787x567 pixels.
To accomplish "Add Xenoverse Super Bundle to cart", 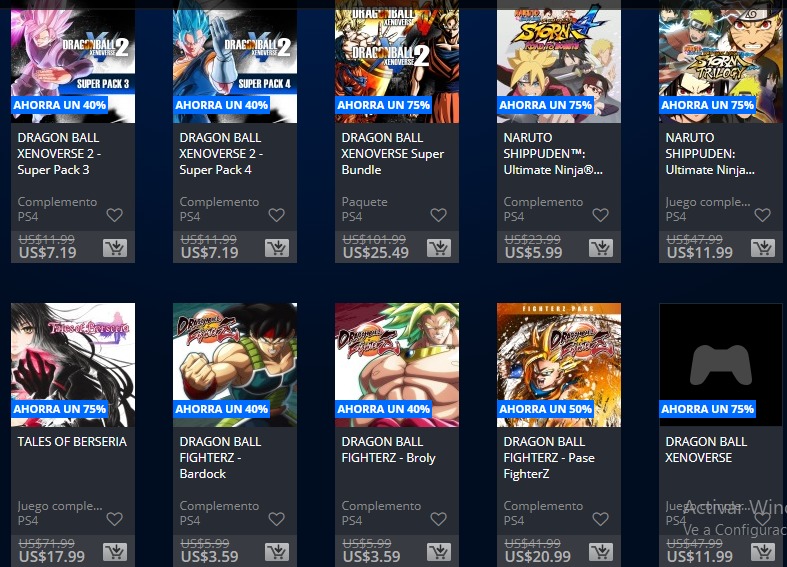I will point(439,248).
